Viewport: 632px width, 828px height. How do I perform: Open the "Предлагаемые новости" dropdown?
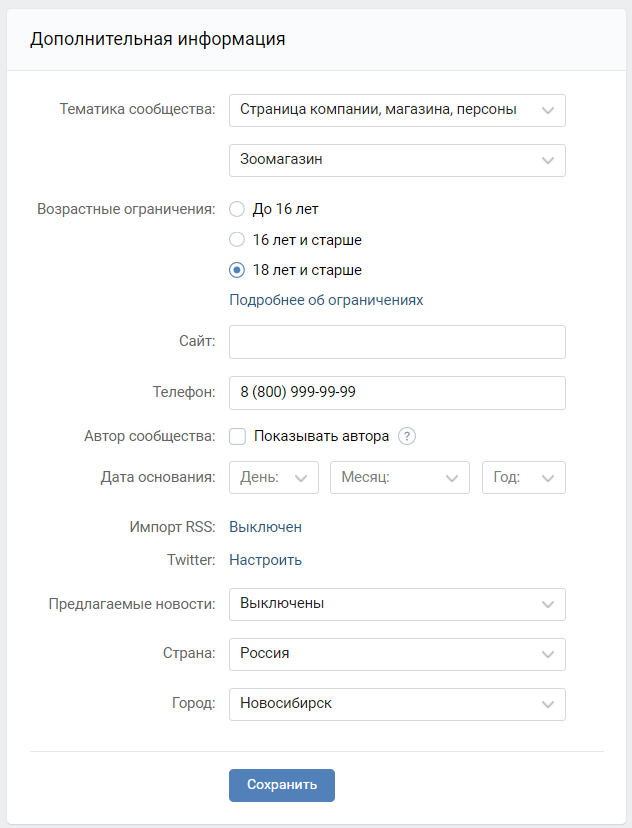coord(397,604)
